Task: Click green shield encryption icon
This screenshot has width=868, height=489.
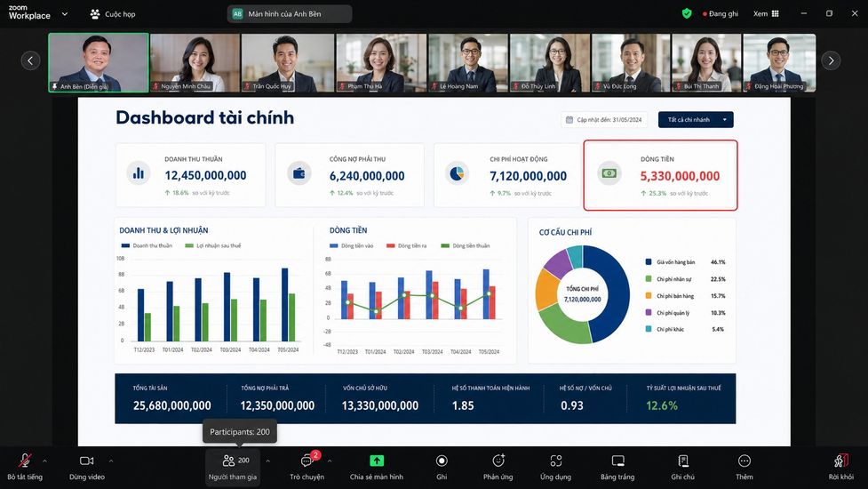Action: [x=687, y=14]
